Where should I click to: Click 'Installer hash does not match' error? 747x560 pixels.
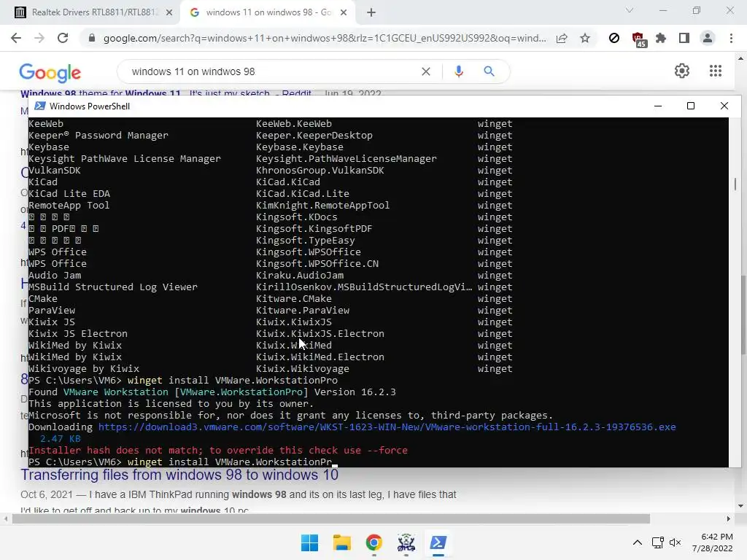(x=217, y=451)
